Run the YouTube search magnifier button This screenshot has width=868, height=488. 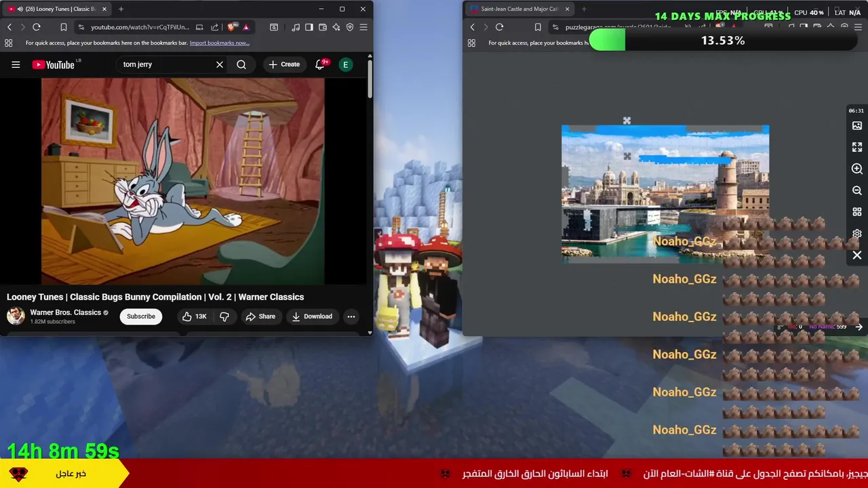coord(241,64)
